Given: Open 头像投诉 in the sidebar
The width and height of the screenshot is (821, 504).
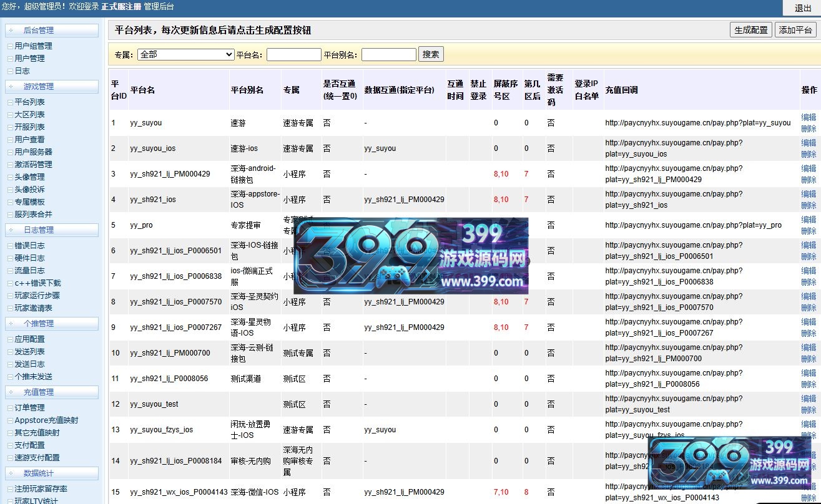Looking at the screenshot, I should point(30,190).
